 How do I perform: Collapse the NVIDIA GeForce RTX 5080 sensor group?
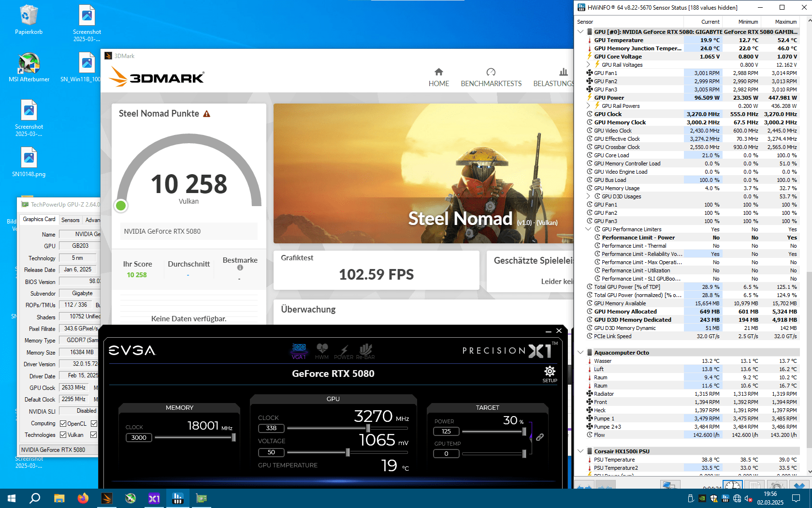pos(580,32)
